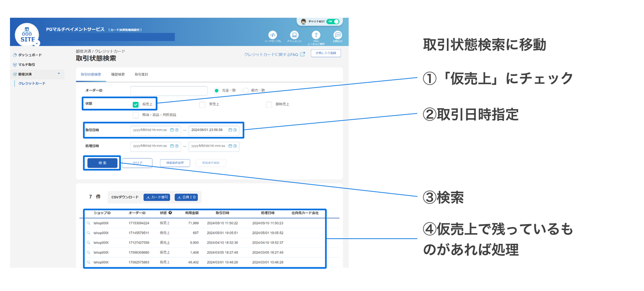Collapse the 都度決済 sidebar section
644x291 pixels.
tap(59, 74)
